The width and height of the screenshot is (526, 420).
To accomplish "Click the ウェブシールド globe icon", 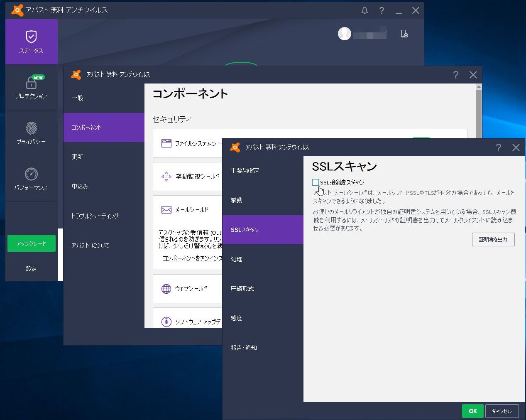I will click(x=166, y=289).
